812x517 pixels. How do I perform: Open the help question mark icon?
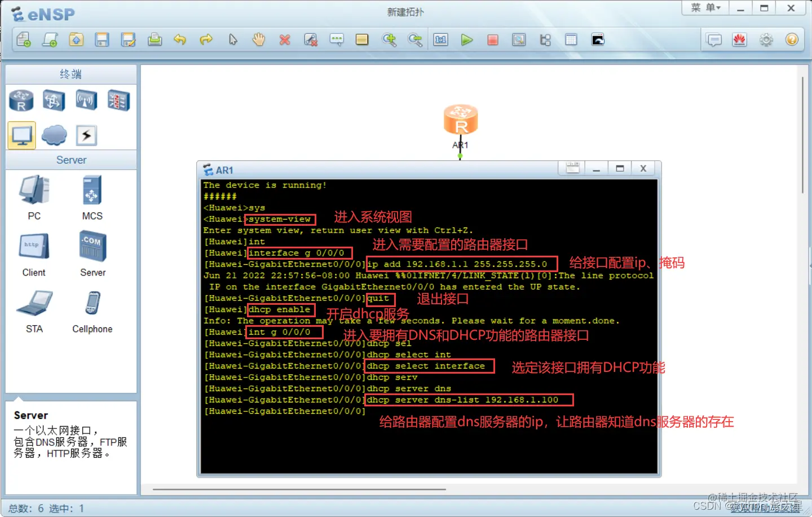tap(792, 40)
